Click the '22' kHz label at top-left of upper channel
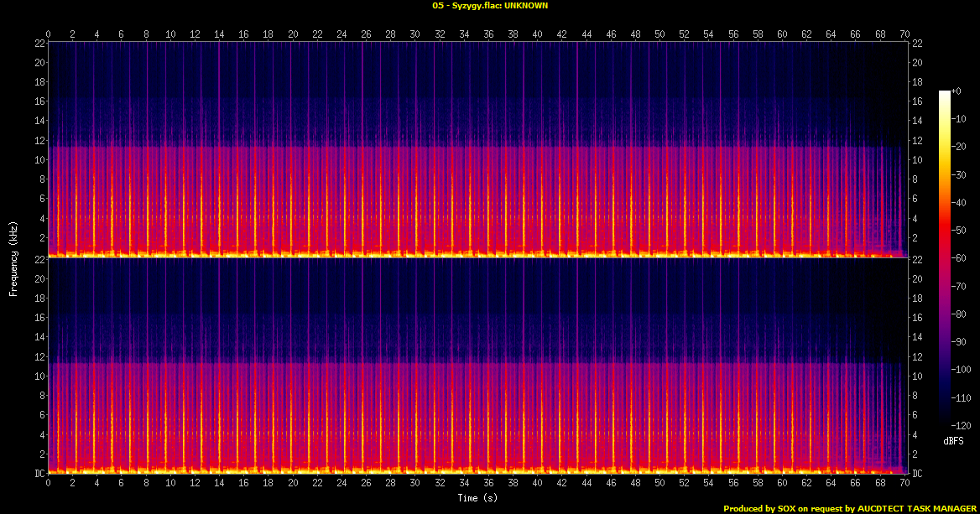980x514 pixels. tap(39, 43)
